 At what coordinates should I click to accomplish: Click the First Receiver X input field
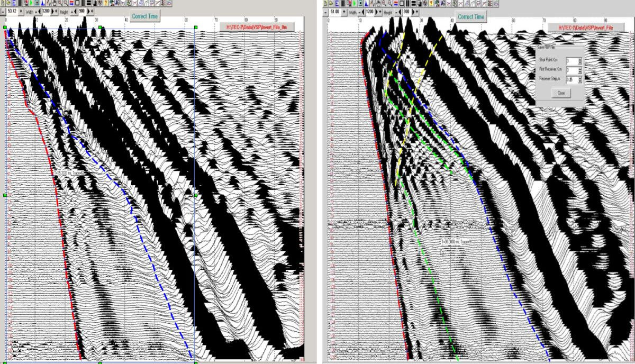pos(571,70)
